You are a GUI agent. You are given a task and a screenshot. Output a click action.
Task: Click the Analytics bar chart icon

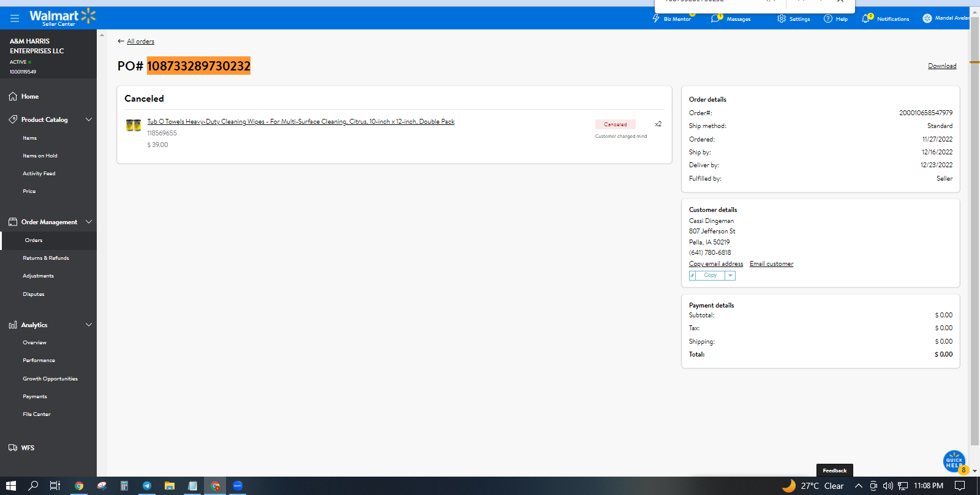pyautogui.click(x=13, y=325)
